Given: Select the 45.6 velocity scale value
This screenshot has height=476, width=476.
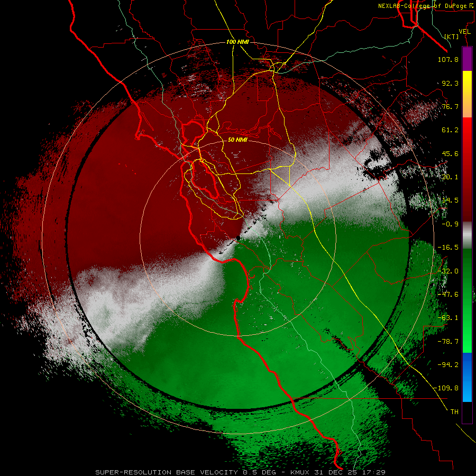Looking at the screenshot, I should click(x=450, y=153).
